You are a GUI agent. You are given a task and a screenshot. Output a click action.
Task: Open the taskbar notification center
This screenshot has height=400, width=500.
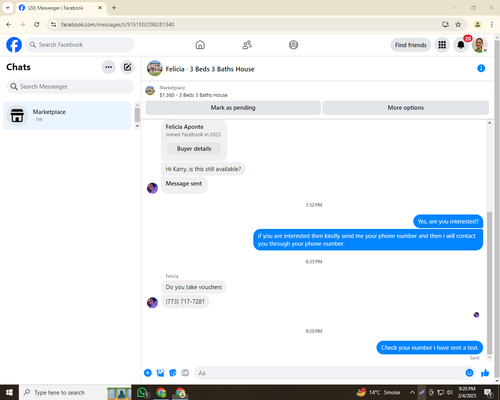click(489, 393)
